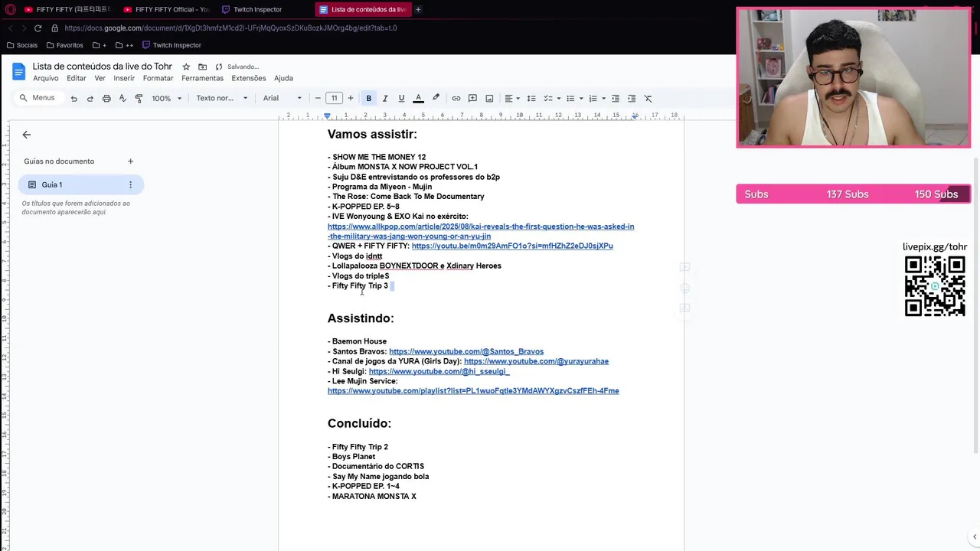Undo the last edit in the toolbar
980x551 pixels.
tap(73, 99)
